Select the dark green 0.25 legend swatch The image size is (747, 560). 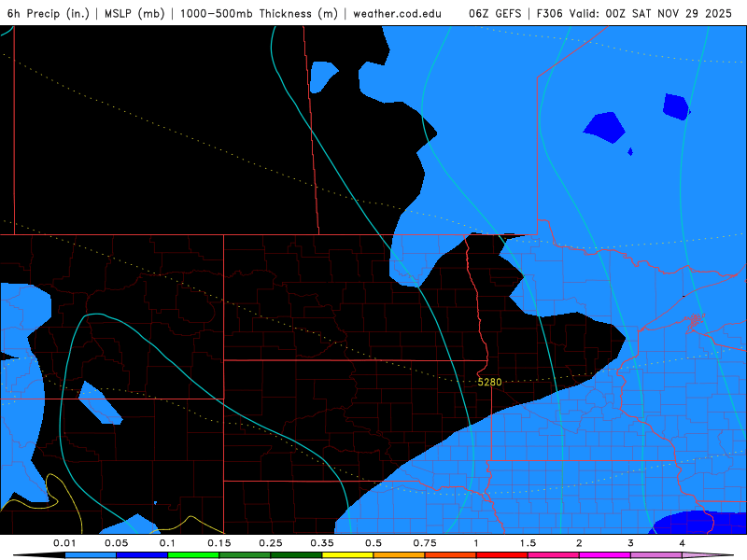coord(296,555)
